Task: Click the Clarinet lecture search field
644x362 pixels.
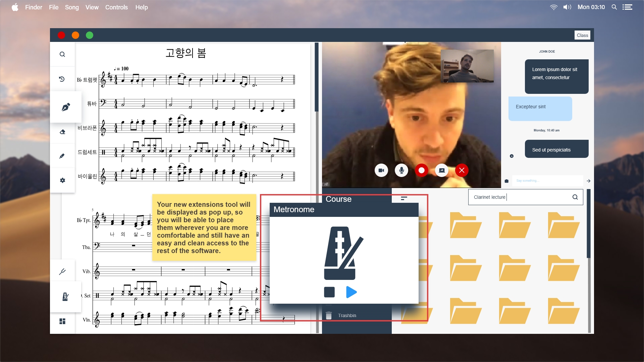Action: [x=520, y=197]
